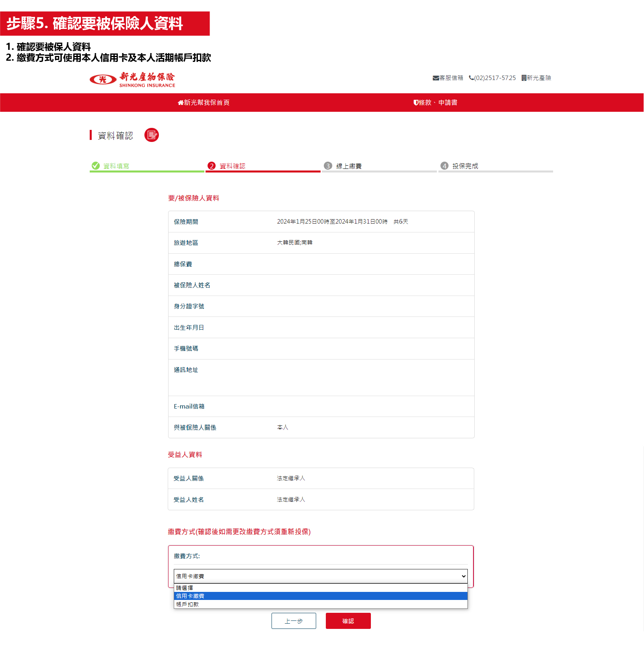Open the 繳費方式 dropdown showing 信用卡繳費
Screen dimensions: 644x649
(x=321, y=576)
